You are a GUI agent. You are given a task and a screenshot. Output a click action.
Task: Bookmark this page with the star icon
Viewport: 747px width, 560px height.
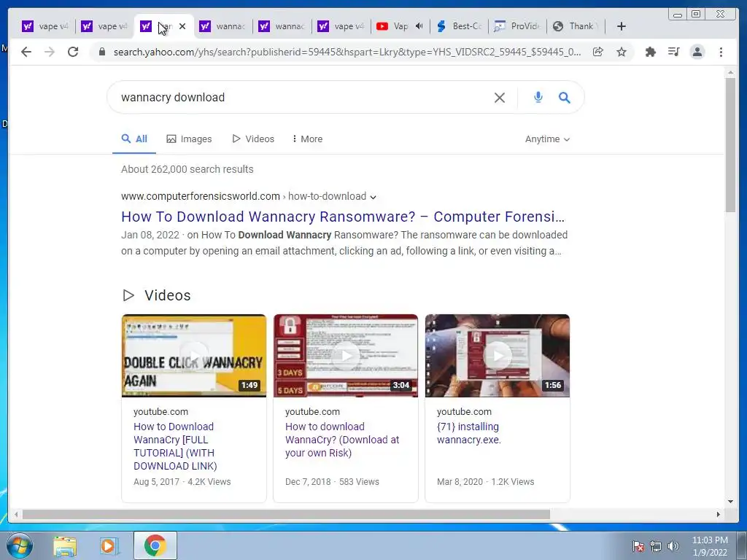point(622,52)
